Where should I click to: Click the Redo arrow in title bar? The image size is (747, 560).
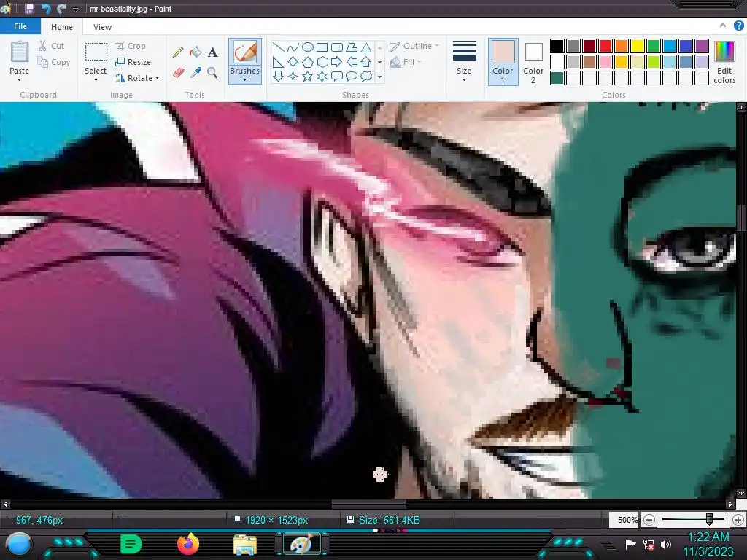tap(61, 9)
